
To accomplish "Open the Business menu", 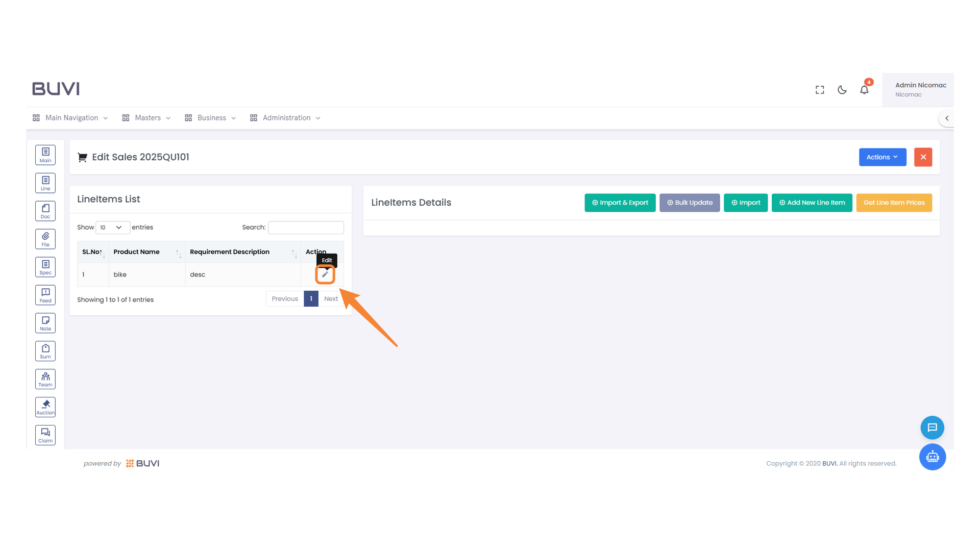I will [211, 118].
